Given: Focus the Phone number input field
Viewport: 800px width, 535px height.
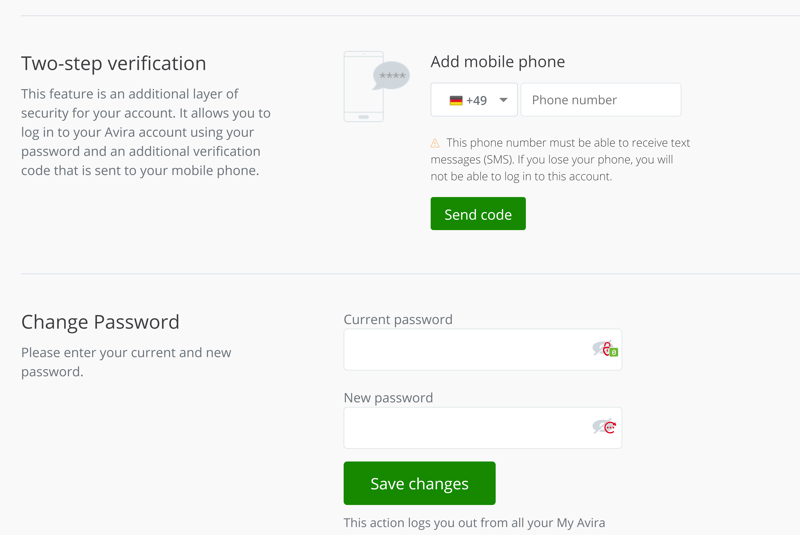Looking at the screenshot, I should point(600,100).
